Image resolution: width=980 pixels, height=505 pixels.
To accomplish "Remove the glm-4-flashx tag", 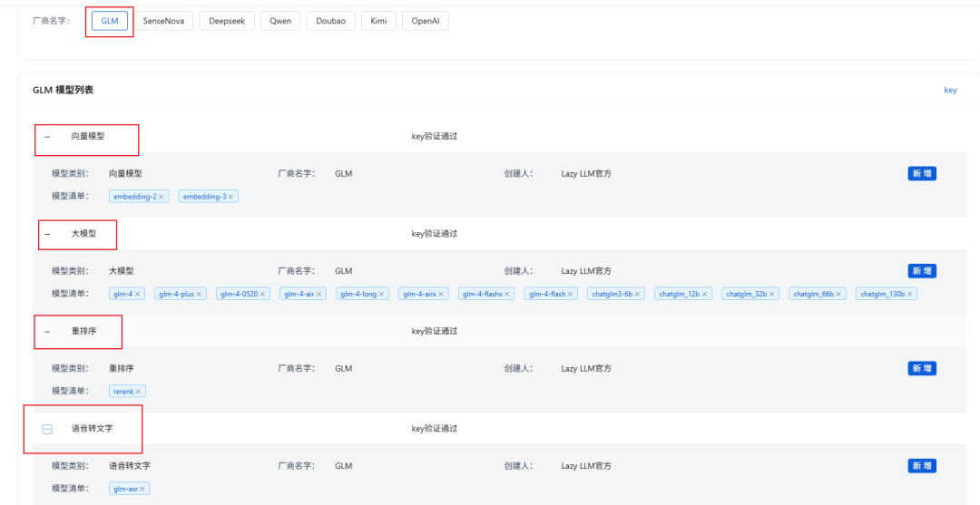I will tap(507, 294).
